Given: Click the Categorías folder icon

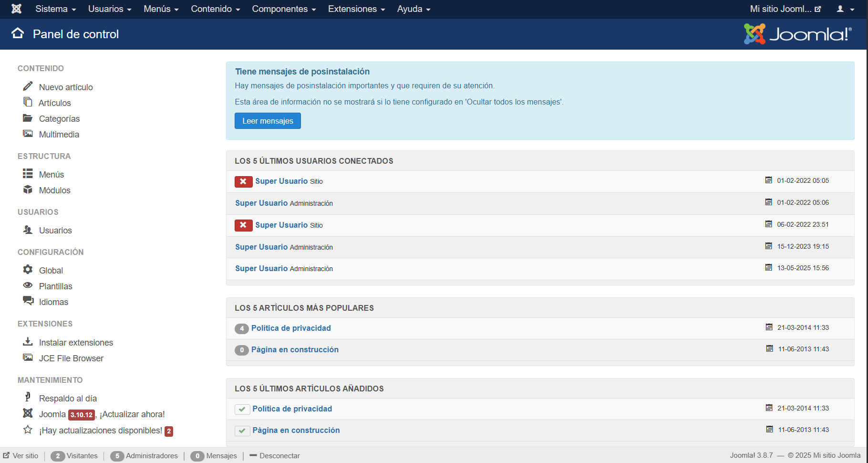Looking at the screenshot, I should point(28,118).
